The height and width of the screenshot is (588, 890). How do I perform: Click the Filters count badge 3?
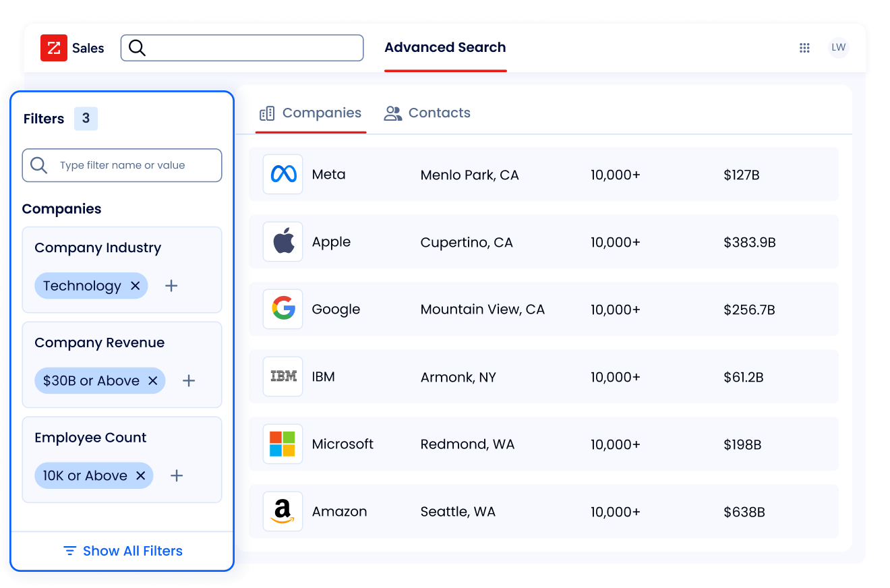[86, 119]
